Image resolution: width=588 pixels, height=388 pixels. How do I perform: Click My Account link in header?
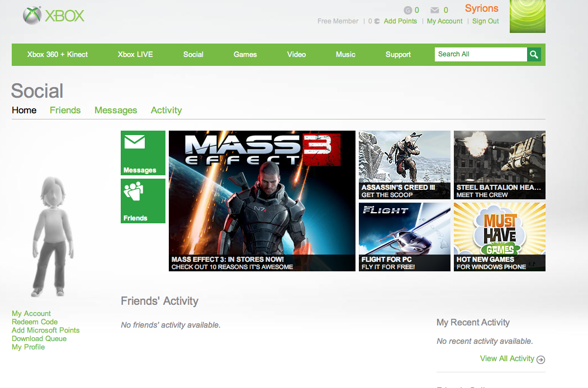(445, 21)
